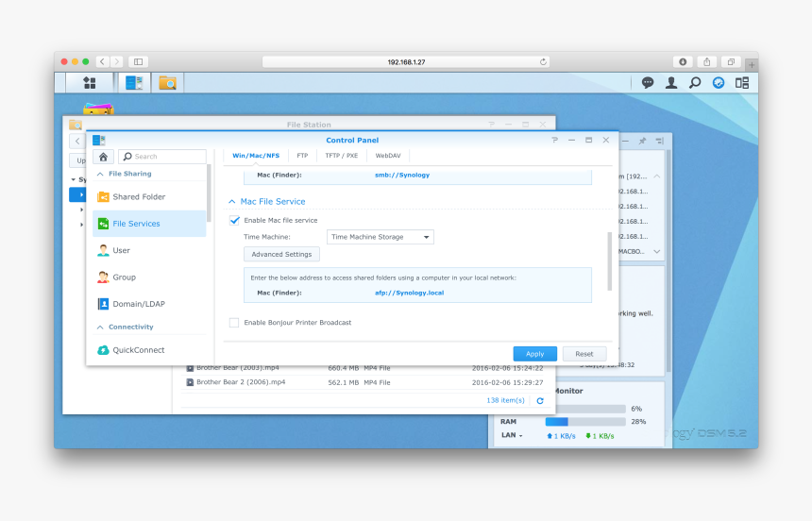Click the Apply button
The height and width of the screenshot is (521, 812).
[x=535, y=354]
